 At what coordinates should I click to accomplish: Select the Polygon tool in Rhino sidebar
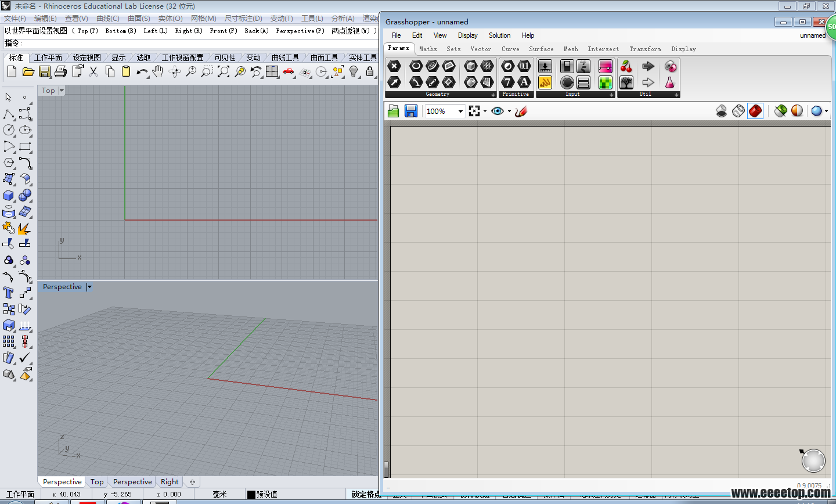pos(9,163)
